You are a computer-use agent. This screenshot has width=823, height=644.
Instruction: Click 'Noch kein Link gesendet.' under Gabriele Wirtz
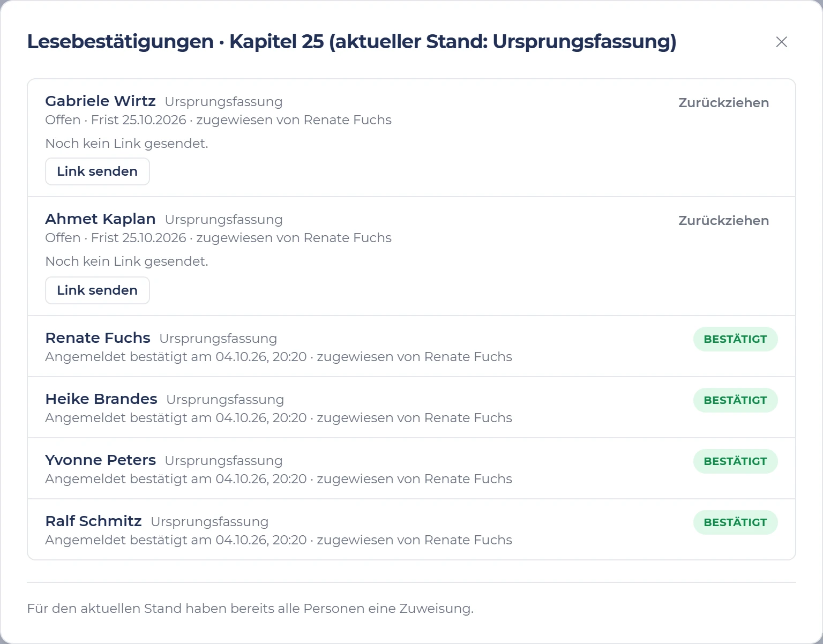click(126, 144)
